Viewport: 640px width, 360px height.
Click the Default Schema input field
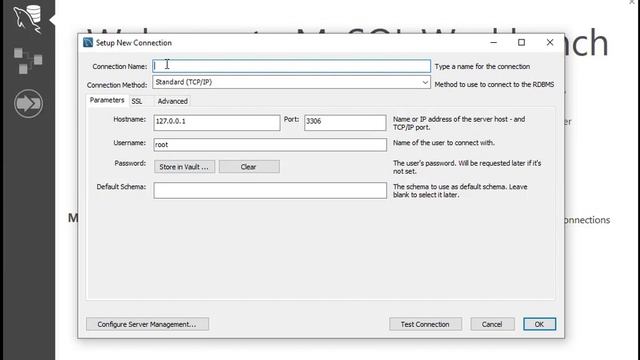tap(270, 190)
